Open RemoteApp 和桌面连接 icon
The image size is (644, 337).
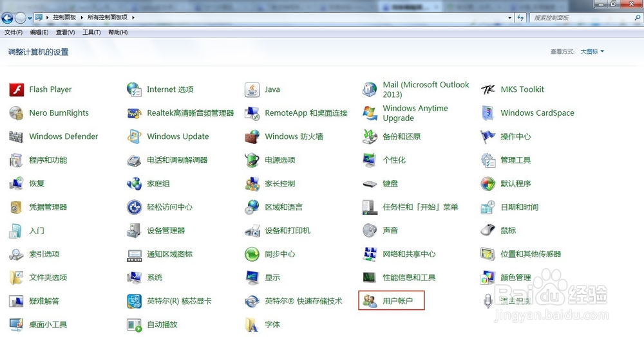[252, 113]
